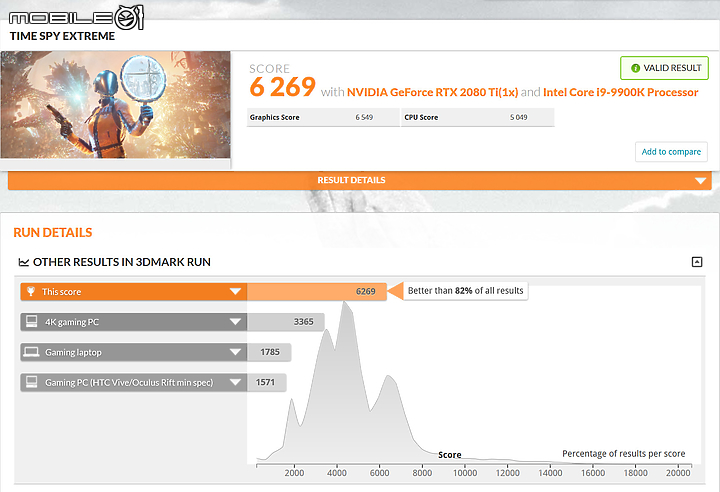
Task: Click the Time Spy Extreme benchmark thumbnail
Action: 115,105
